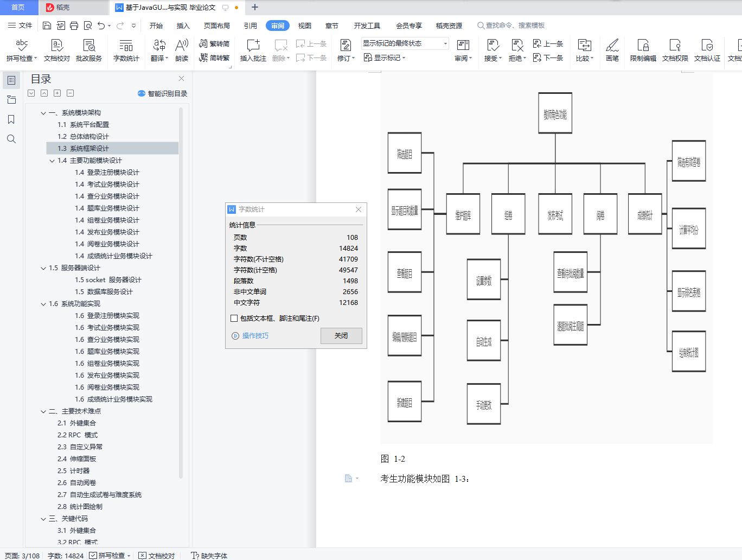Image resolution: width=742 pixels, height=560 pixels.
Task: Click the undo arrow icon
Action: pos(101,26)
